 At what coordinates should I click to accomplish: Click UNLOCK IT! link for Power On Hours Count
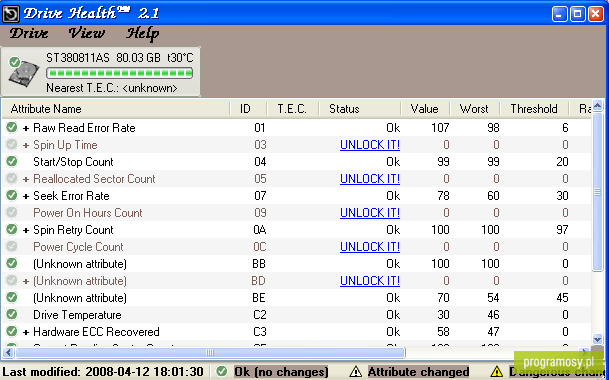[370, 213]
